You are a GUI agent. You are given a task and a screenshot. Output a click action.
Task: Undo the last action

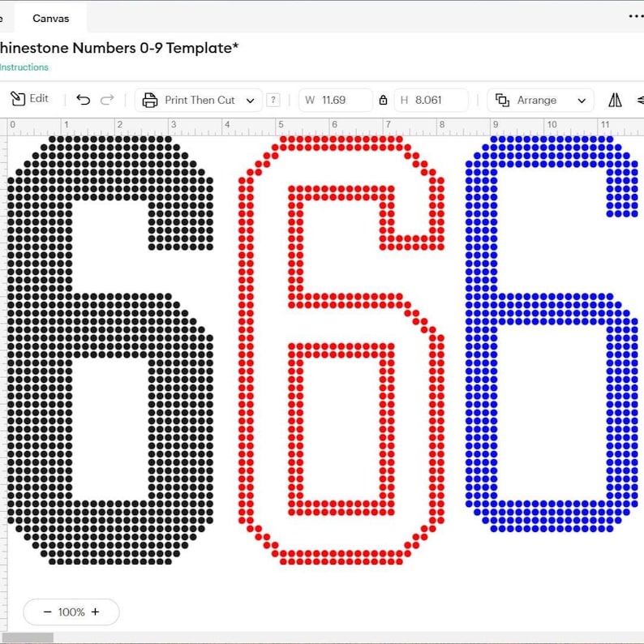click(83, 100)
